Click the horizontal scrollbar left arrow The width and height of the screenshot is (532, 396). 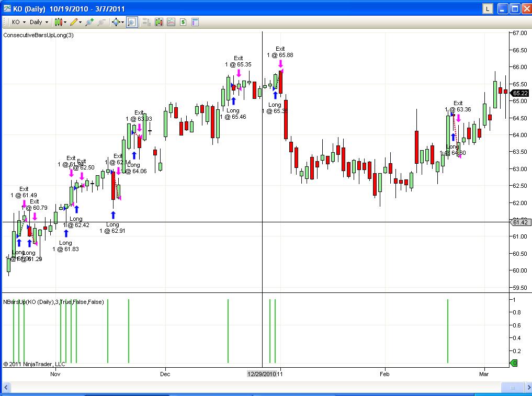[6, 387]
